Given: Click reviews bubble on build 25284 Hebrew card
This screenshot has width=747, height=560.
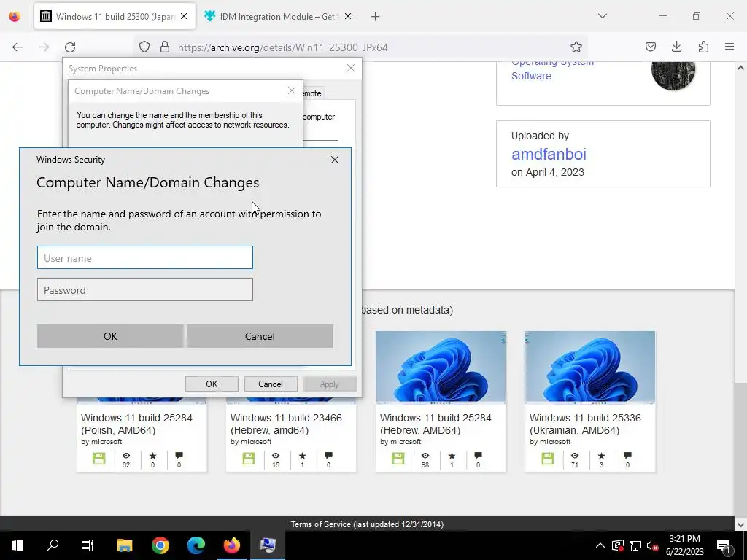Looking at the screenshot, I should click(x=479, y=456).
